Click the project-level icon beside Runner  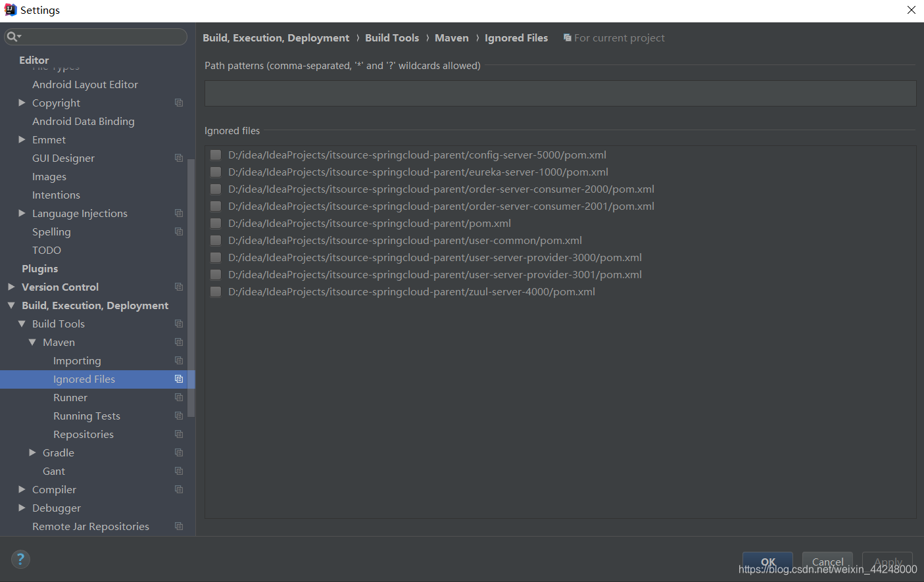[179, 397]
